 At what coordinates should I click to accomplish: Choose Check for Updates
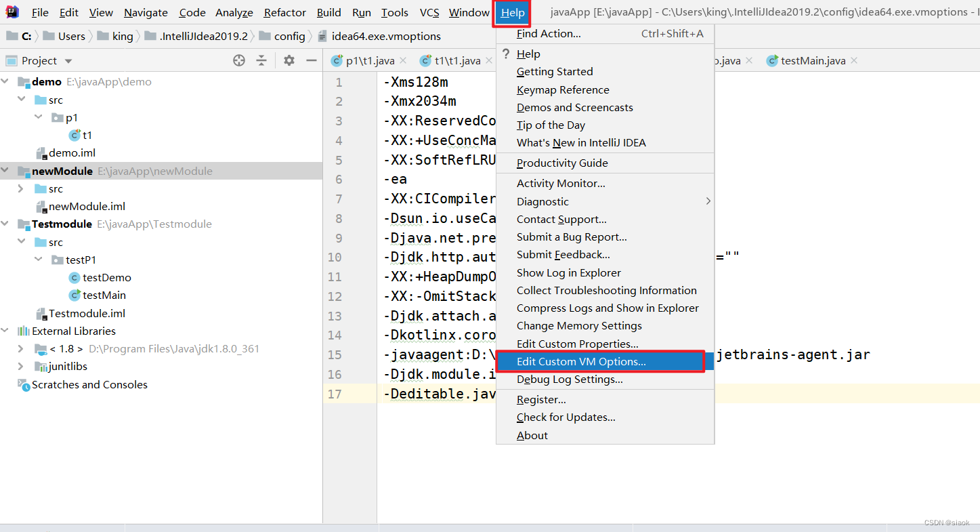[x=605, y=417]
